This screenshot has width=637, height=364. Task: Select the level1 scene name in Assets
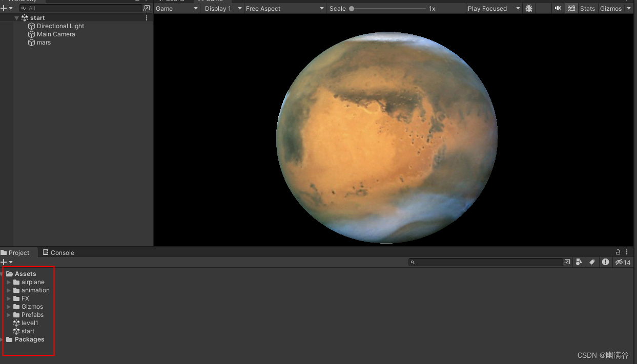point(30,323)
